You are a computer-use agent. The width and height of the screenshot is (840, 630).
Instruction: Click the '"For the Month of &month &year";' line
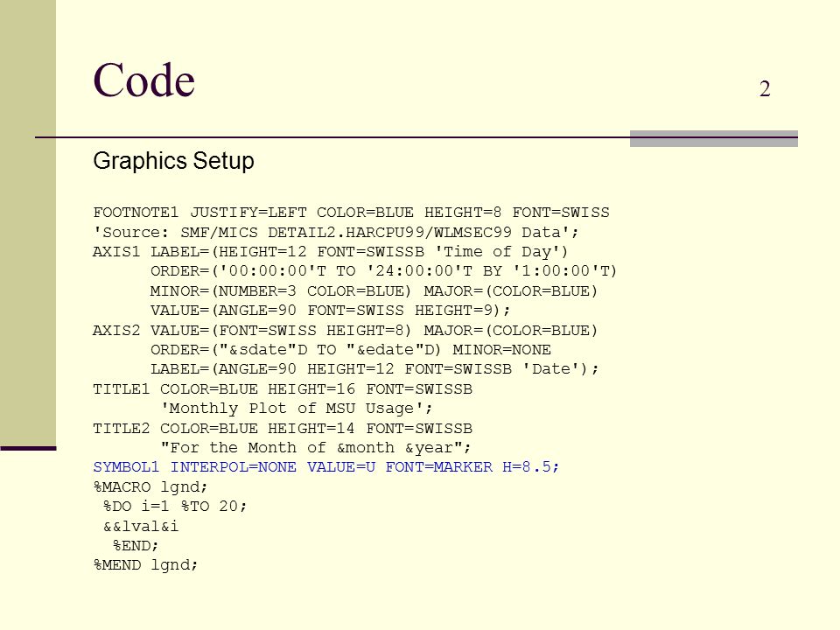(x=316, y=448)
